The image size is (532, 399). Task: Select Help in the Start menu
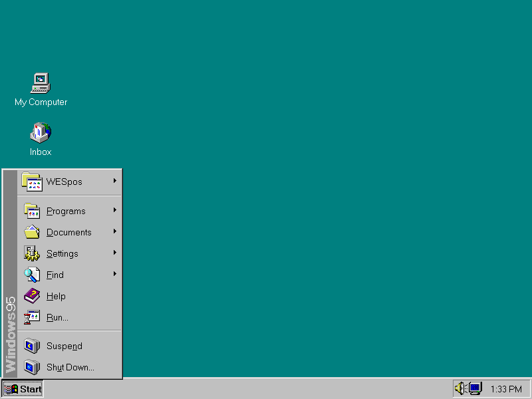(69, 296)
